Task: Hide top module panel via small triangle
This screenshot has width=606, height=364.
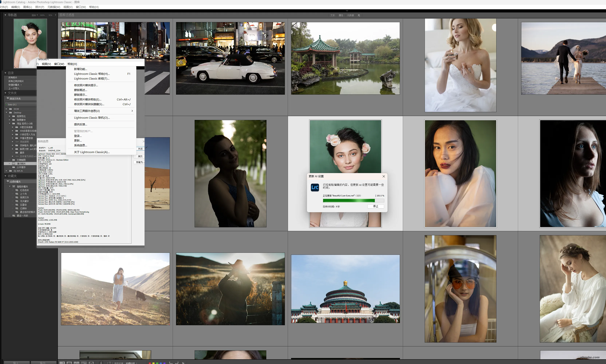Action: click(347, 11)
